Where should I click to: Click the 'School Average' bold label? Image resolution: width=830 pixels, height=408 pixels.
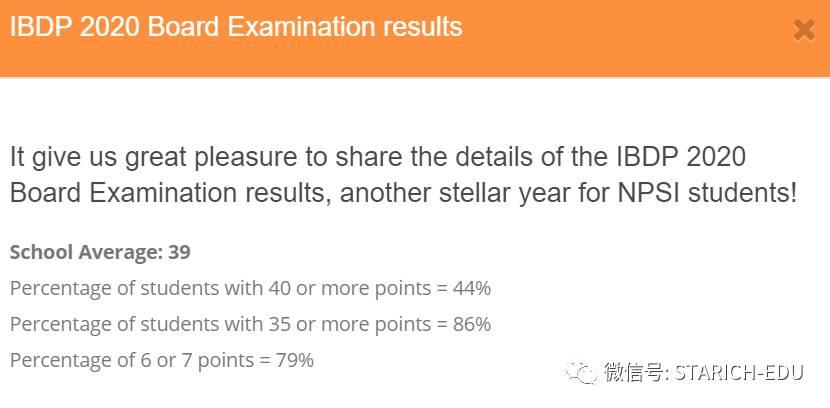[x=84, y=252]
